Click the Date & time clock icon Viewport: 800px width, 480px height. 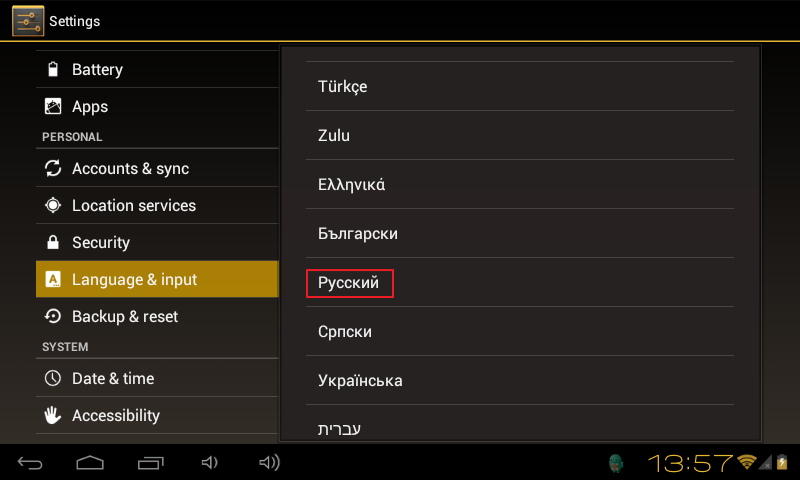tap(53, 378)
